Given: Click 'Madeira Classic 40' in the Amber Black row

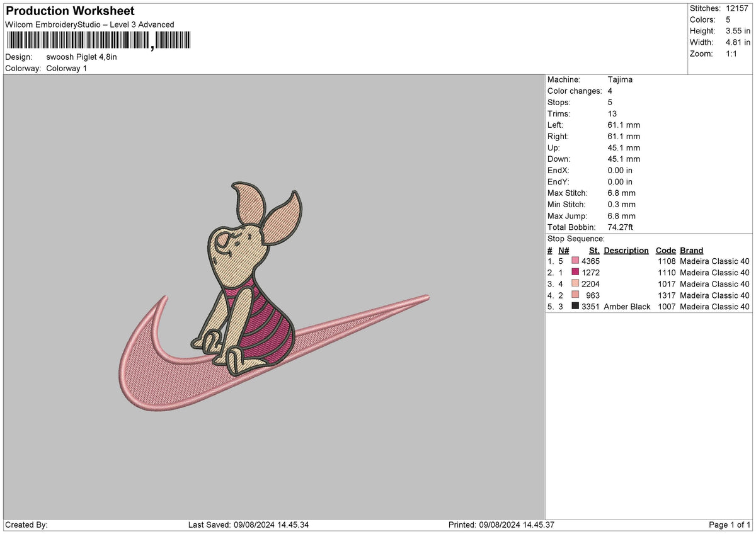Looking at the screenshot, I should coord(715,307).
